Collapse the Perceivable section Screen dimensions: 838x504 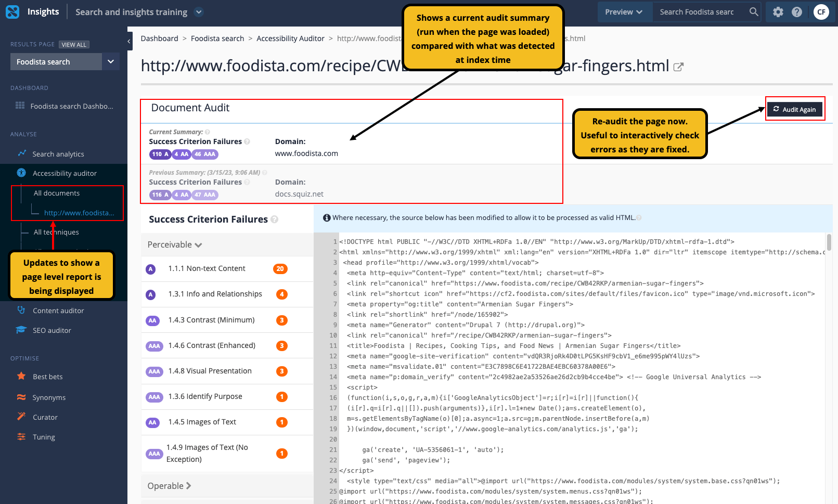[175, 244]
